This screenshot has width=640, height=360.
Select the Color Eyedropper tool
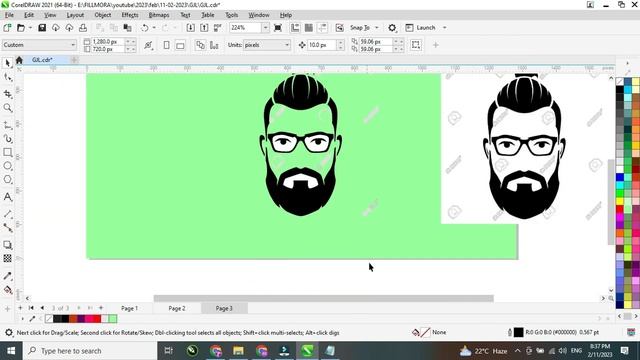pyautogui.click(x=7, y=276)
